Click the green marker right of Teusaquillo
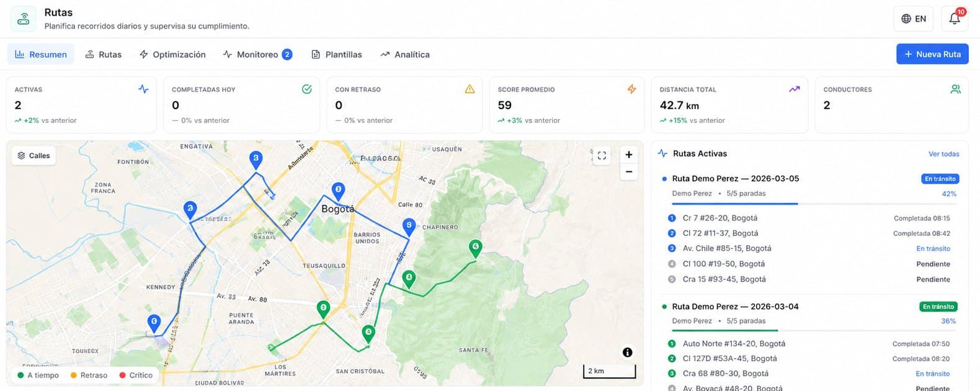The height and width of the screenshot is (391, 980). tap(409, 279)
